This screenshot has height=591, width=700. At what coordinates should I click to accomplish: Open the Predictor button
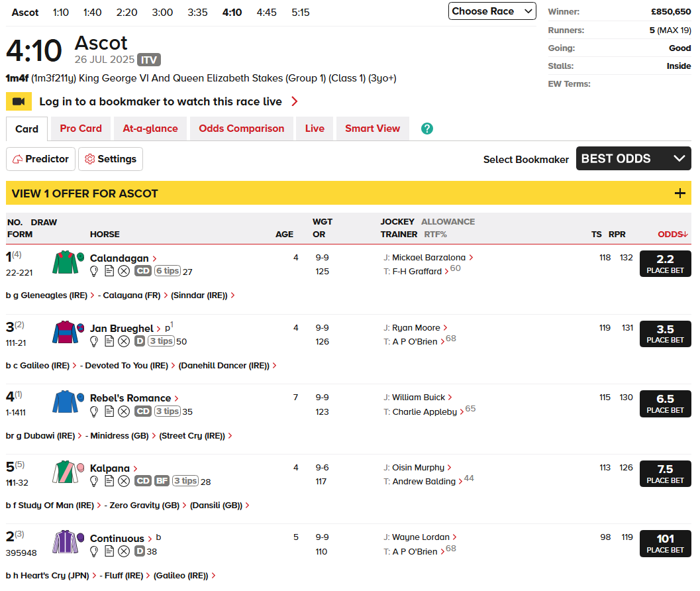point(40,159)
